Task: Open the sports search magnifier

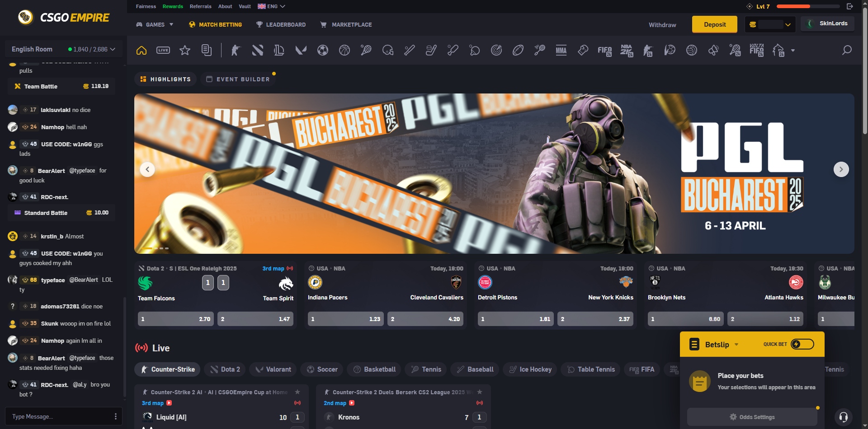Action: point(847,50)
